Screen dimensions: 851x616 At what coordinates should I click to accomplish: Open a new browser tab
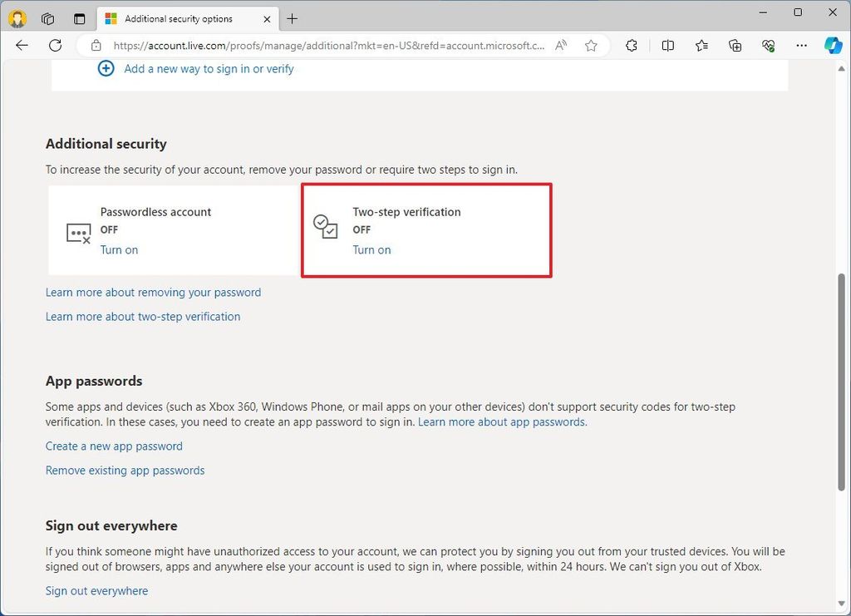pyautogui.click(x=292, y=18)
